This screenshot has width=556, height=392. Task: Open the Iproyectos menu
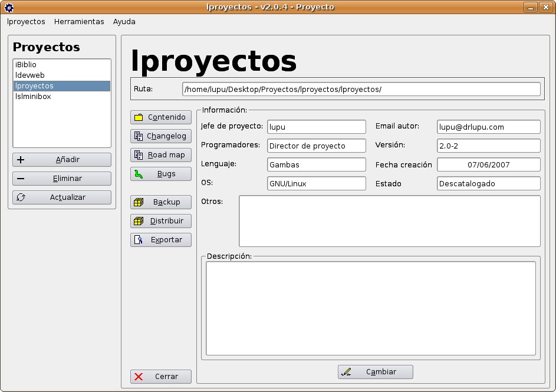pyautogui.click(x=26, y=22)
